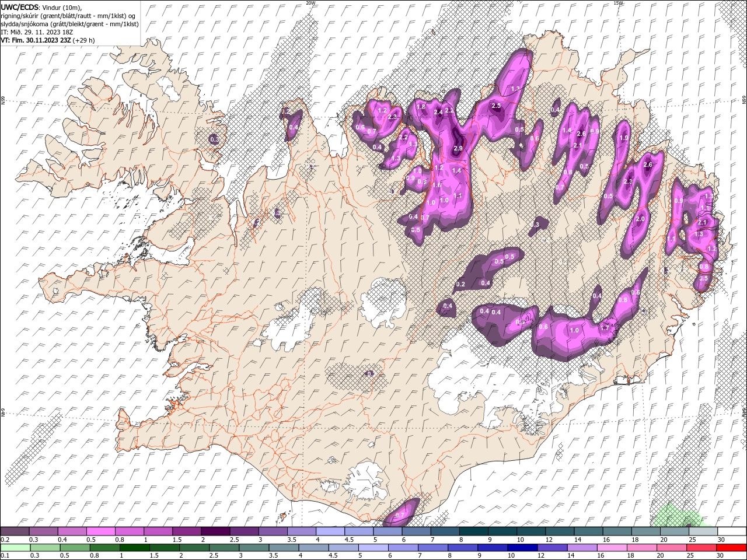Click the 20W longitude label

coord(310,2)
